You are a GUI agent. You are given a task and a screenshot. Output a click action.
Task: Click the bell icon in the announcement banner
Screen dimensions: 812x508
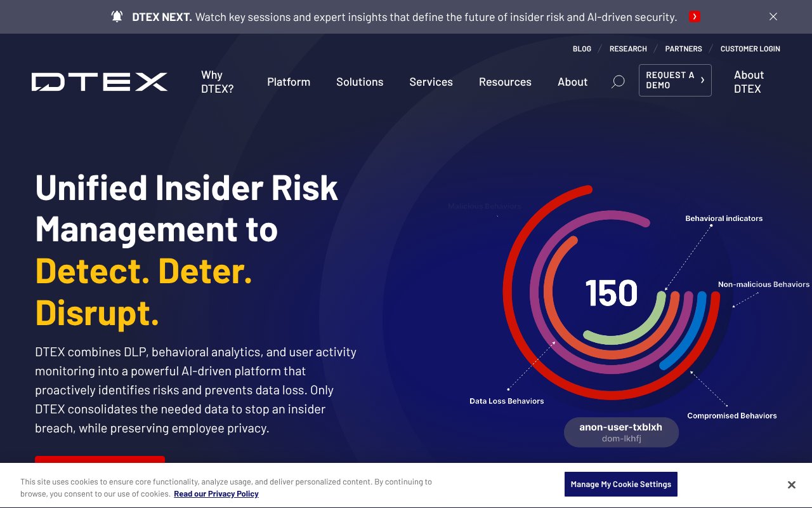(115, 17)
